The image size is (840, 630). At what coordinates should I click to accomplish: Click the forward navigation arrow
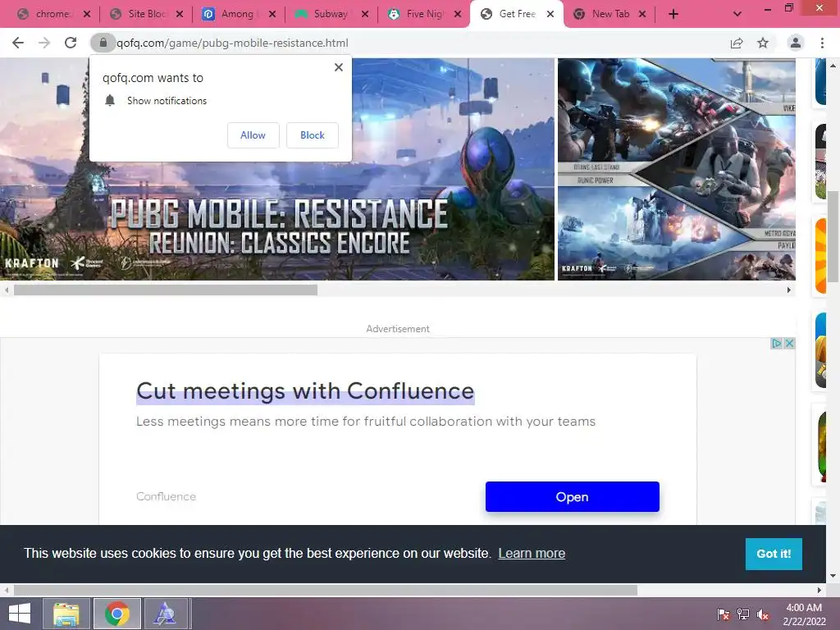[44, 43]
